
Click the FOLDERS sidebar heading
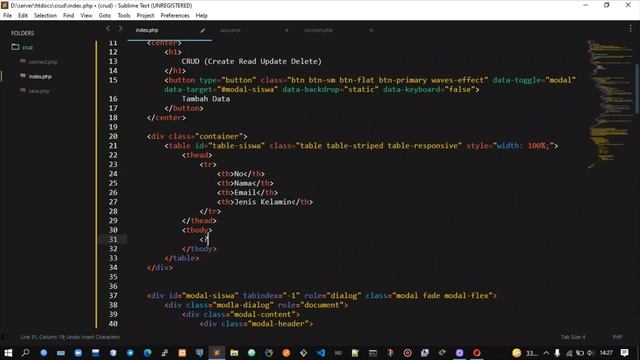point(22,33)
